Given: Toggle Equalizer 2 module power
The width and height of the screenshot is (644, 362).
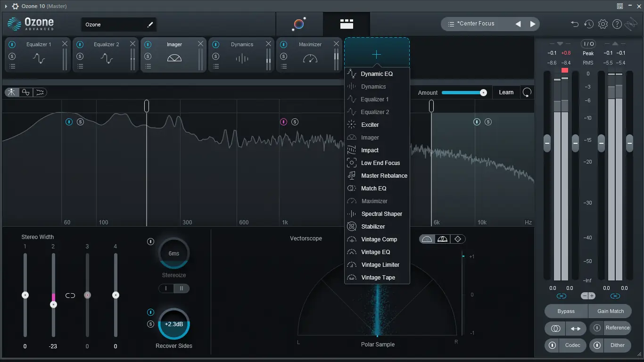Looking at the screenshot, I should point(80,44).
